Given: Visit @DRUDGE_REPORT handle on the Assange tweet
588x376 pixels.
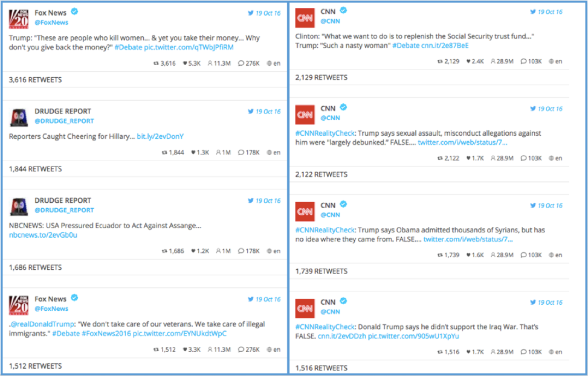Looking at the screenshot, I should [64, 210].
